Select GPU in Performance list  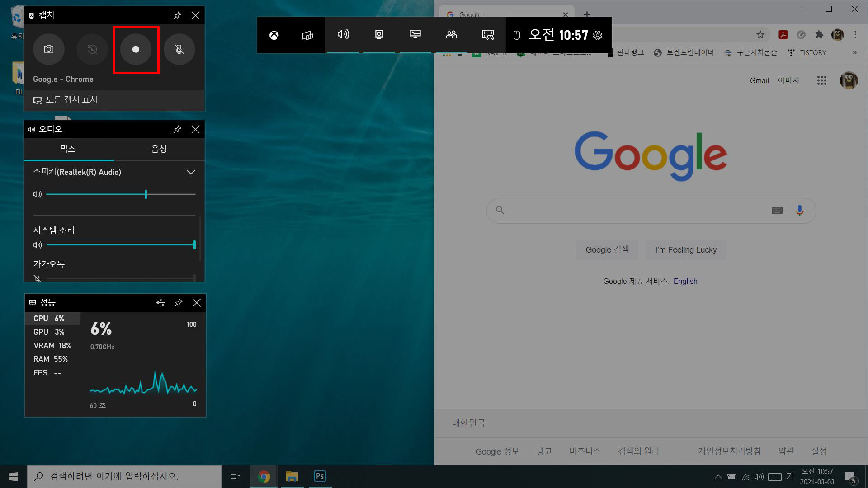coord(49,332)
